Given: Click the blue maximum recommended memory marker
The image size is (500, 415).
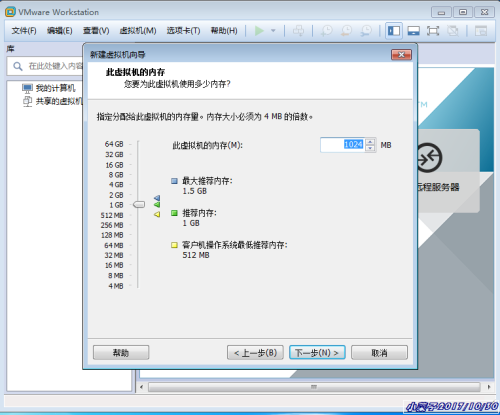Looking at the screenshot, I should [x=157, y=198].
